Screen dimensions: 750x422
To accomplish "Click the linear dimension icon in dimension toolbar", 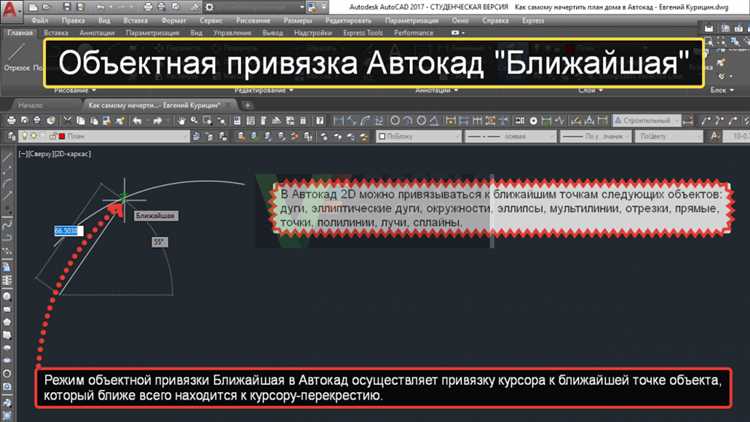I will pos(339,121).
